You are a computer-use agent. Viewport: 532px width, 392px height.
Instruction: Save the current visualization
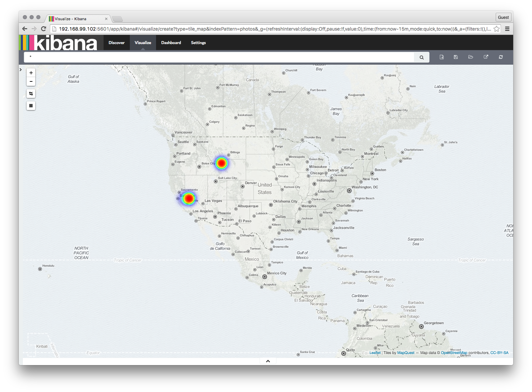[x=456, y=57]
